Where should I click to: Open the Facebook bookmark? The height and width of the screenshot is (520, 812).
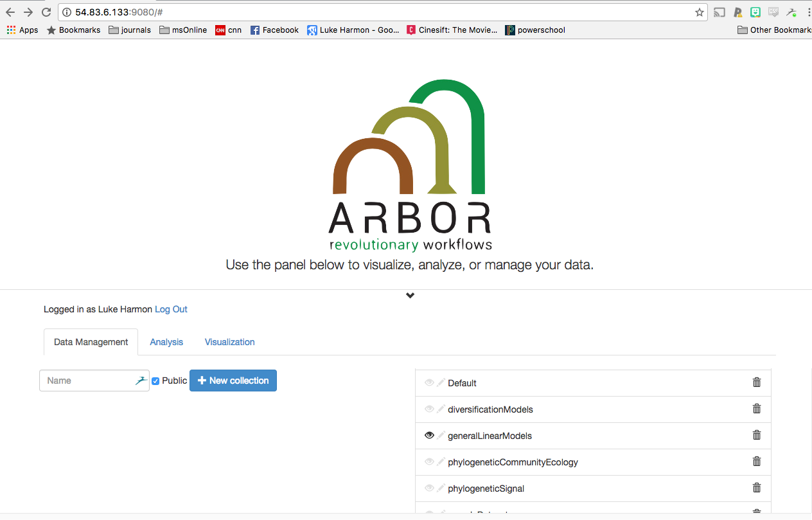pyautogui.click(x=274, y=30)
